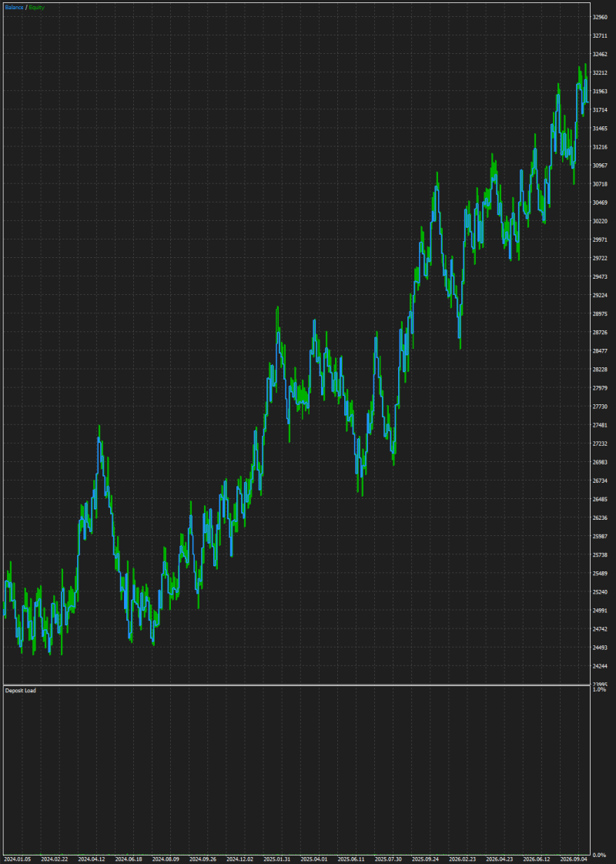Select the 0.0% deposit load axis label

[x=600, y=855]
